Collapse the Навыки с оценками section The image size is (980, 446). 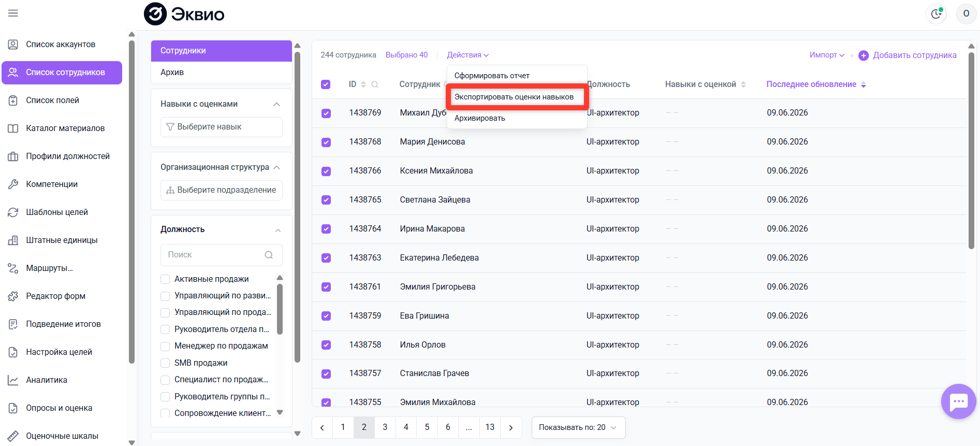pyautogui.click(x=276, y=104)
